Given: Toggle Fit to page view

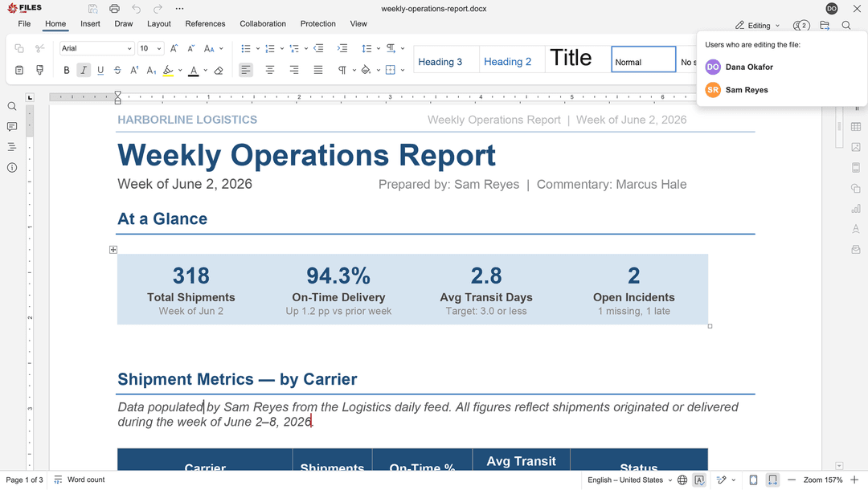Looking at the screenshot, I should 753,480.
